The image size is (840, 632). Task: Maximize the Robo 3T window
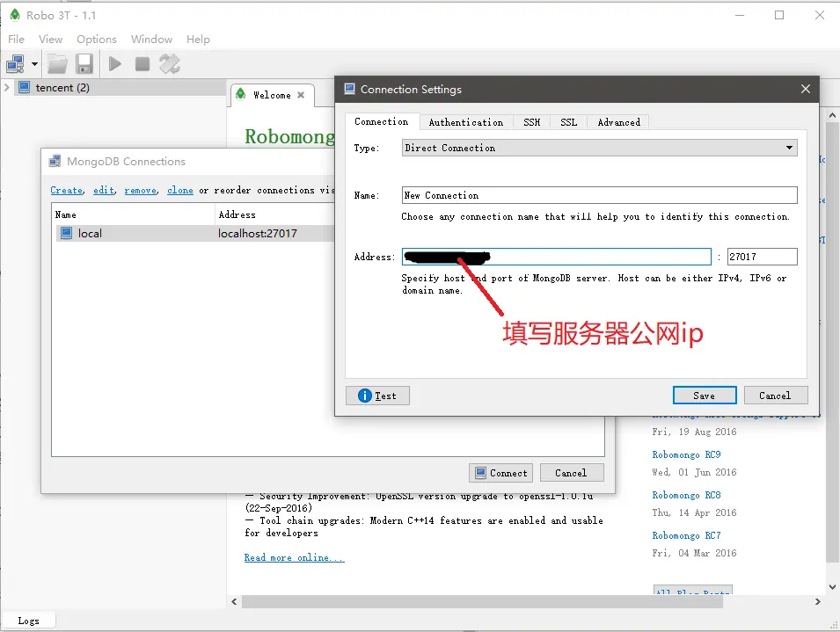[x=779, y=15]
